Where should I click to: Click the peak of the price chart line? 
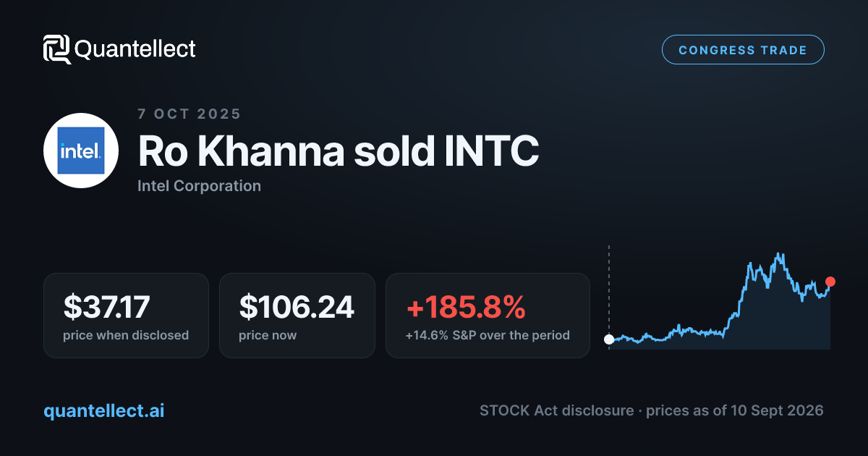(779, 254)
